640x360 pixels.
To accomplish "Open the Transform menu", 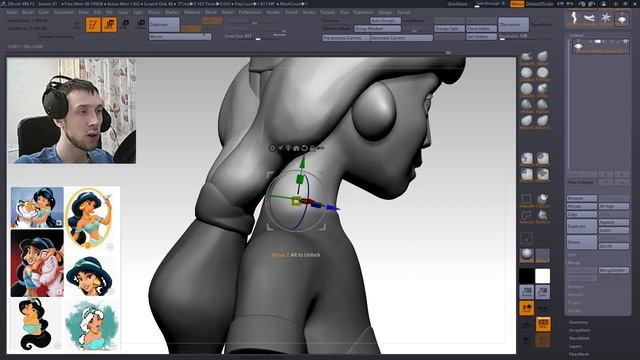I will [363, 12].
